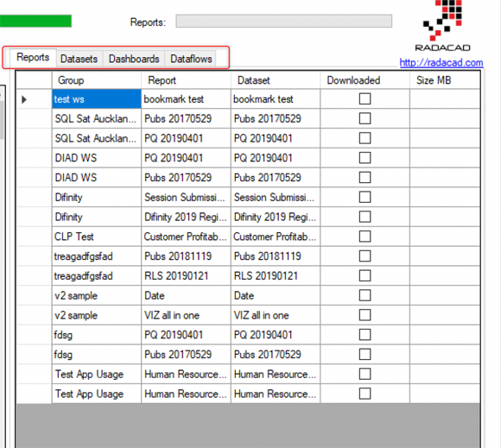This screenshot has width=501, height=448.
Task: Select SQL Sat Aucklan... cell of Pubs 20170529 row
Action: pyautogui.click(x=97, y=119)
